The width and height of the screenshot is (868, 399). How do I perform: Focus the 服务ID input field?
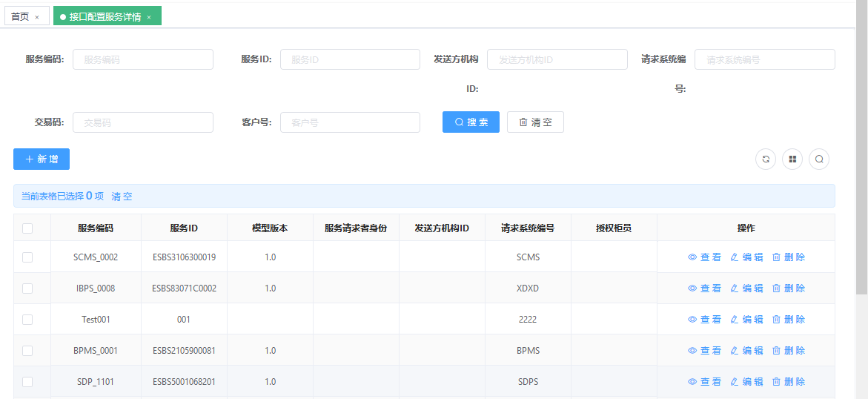[350, 59]
